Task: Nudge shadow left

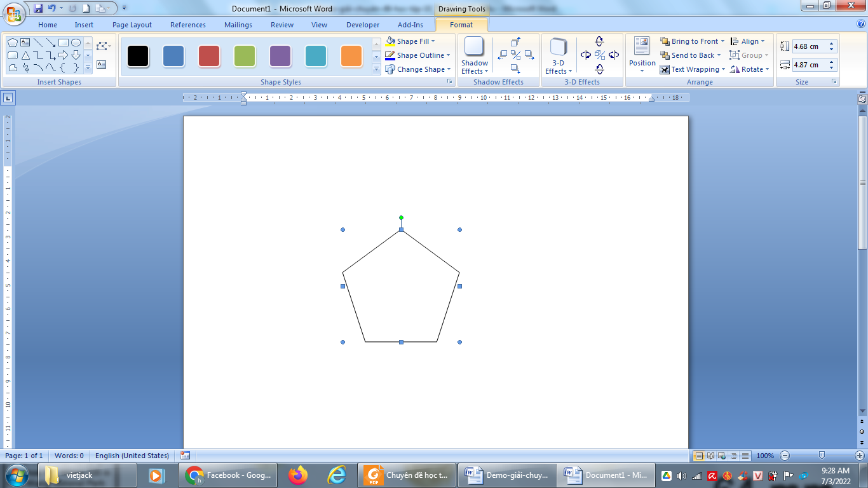Action: pyautogui.click(x=502, y=55)
